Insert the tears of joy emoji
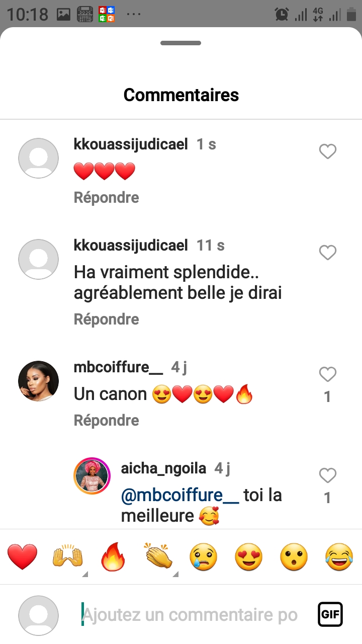 click(x=338, y=557)
